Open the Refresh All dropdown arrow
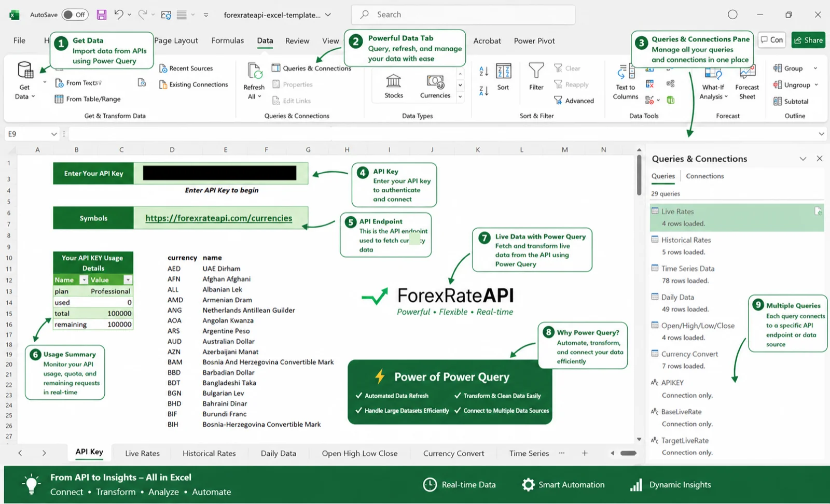 (x=259, y=97)
